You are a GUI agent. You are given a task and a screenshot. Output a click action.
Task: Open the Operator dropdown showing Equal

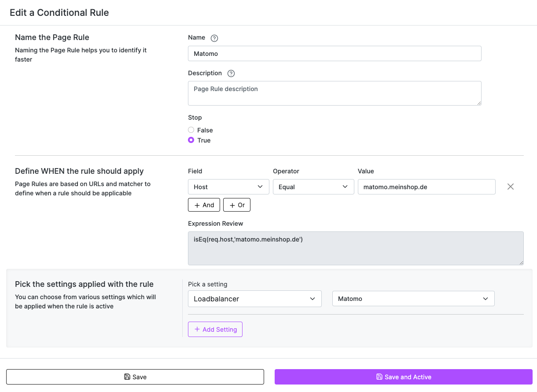point(313,187)
